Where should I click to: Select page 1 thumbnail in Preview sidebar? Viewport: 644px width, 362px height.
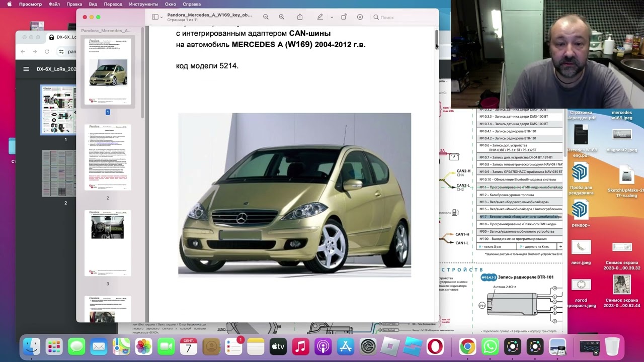[108, 72]
